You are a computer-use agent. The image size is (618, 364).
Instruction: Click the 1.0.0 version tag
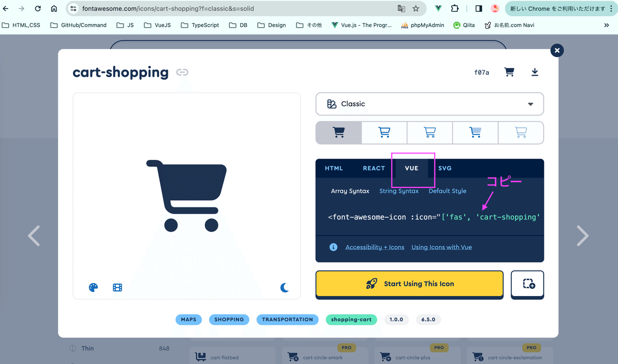tap(397, 320)
